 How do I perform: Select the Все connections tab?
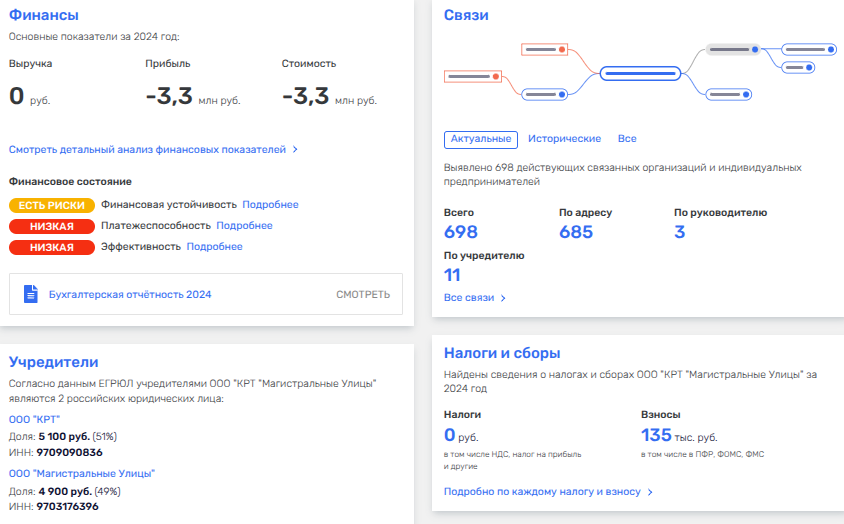627,139
